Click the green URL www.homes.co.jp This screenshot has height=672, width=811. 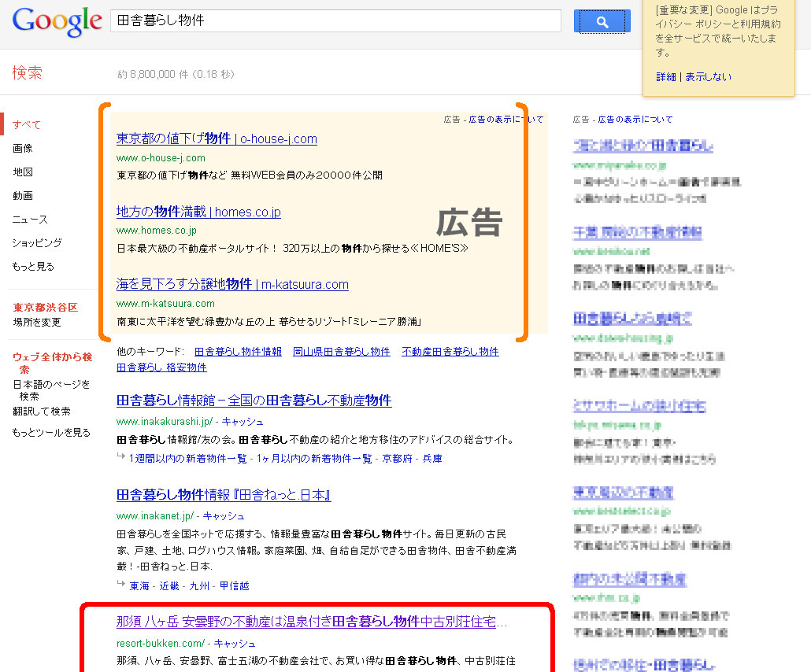(157, 231)
